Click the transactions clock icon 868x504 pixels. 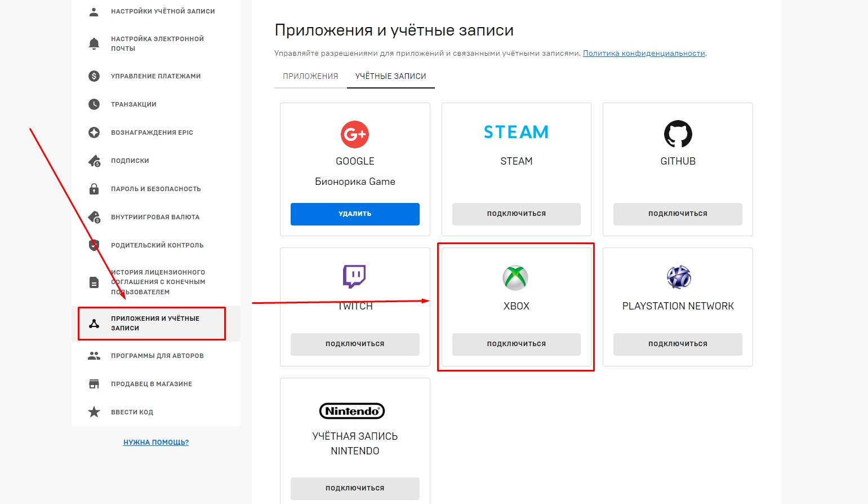(x=94, y=104)
